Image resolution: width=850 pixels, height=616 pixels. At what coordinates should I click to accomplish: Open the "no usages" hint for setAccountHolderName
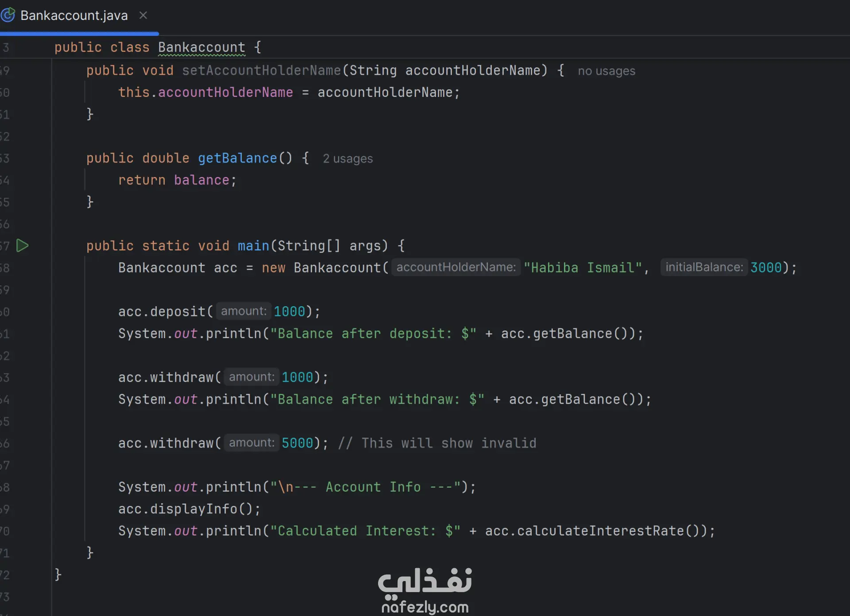(606, 71)
